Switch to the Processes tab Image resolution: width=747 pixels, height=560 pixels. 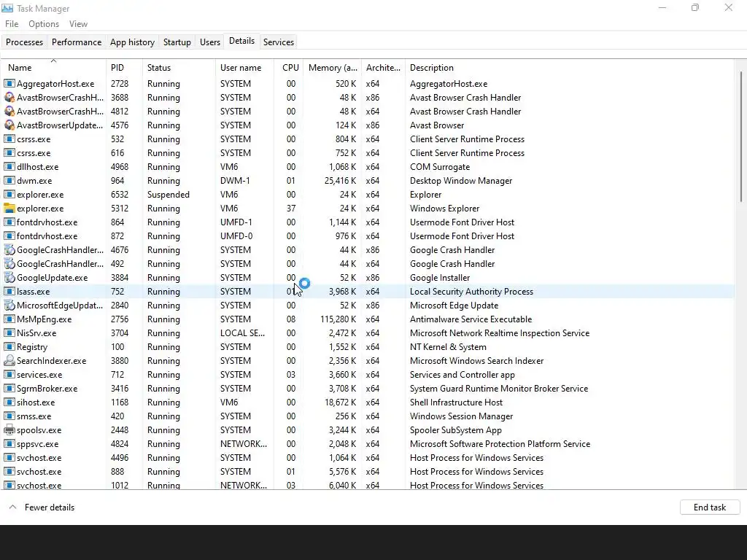click(24, 42)
